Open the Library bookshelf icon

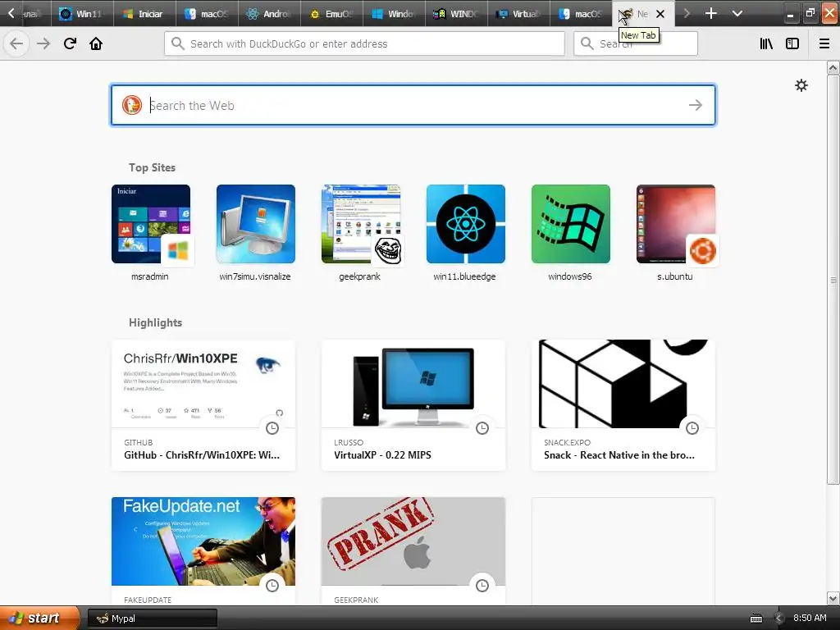tap(767, 43)
